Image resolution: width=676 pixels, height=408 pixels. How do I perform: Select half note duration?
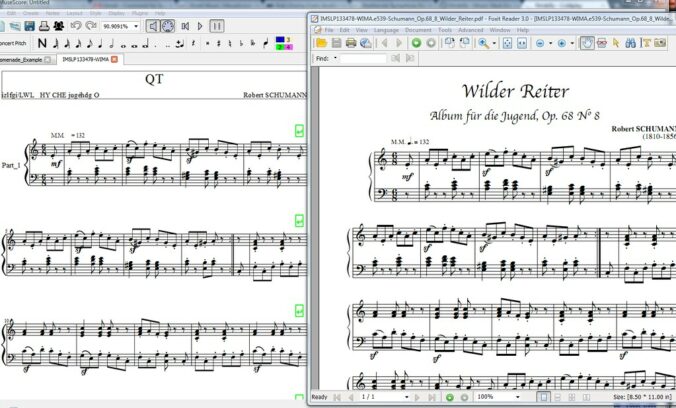(112, 43)
